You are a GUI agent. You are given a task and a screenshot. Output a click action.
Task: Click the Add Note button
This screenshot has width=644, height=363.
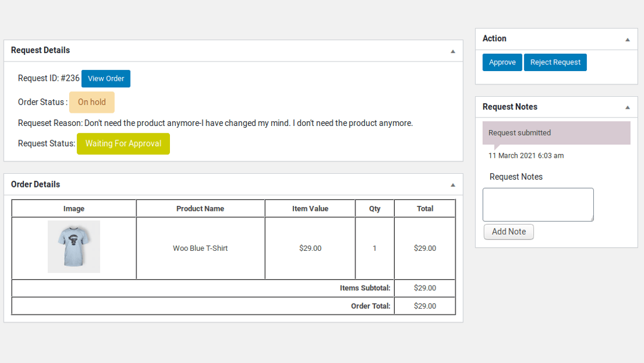coord(509,232)
